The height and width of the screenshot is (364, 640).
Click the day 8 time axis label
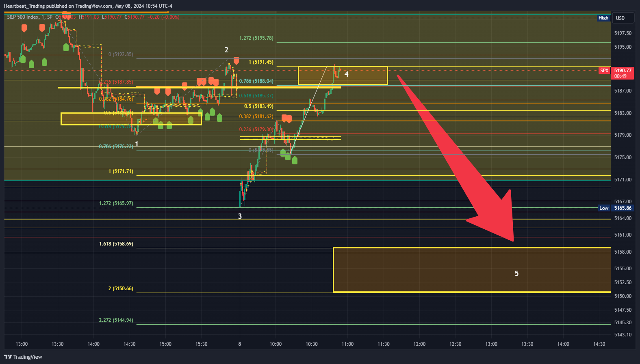(x=240, y=344)
